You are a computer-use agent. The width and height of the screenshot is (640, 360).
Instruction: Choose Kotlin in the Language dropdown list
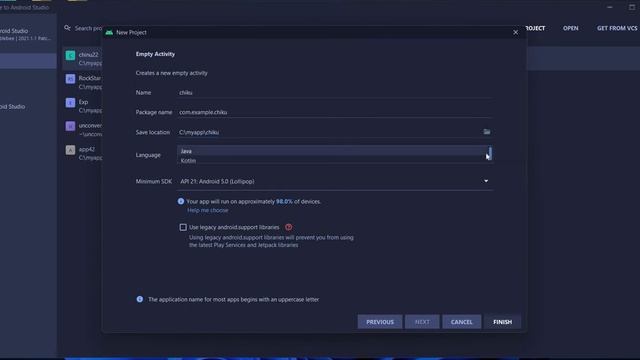pyautogui.click(x=332, y=160)
